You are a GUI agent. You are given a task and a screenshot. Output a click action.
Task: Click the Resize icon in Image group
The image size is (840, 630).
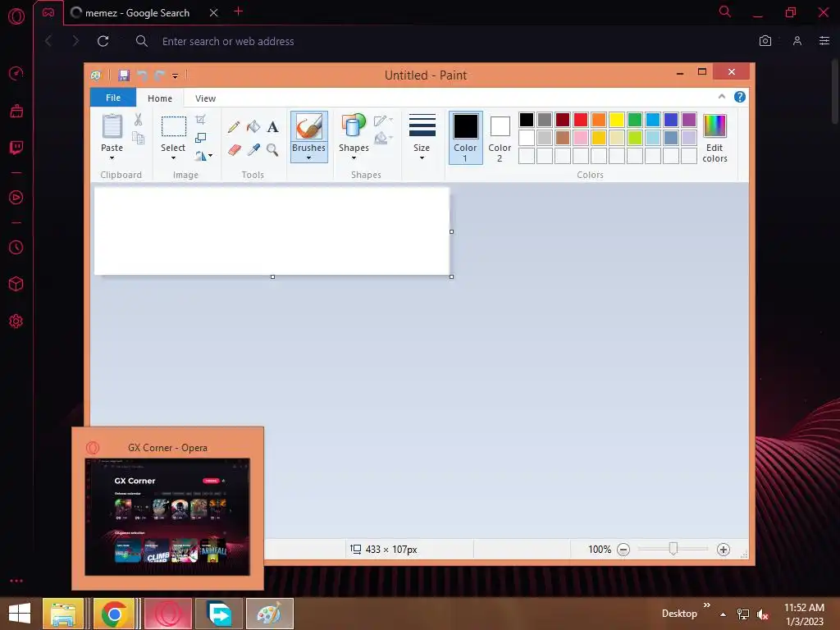[200, 138]
